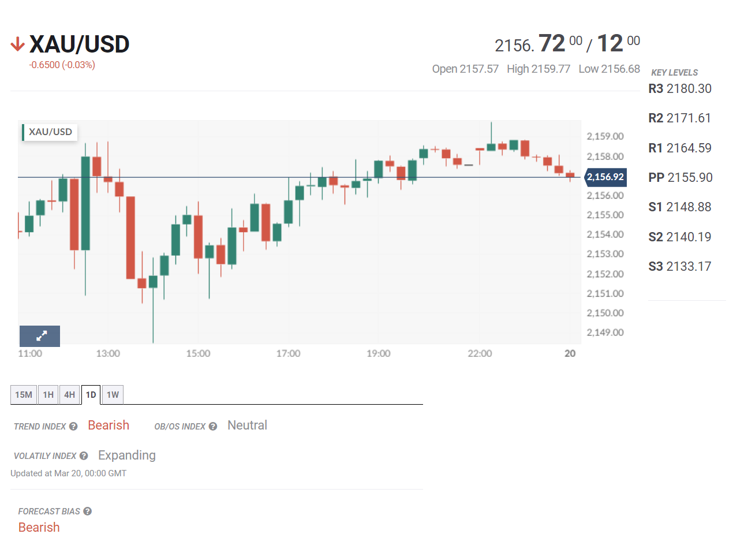The height and width of the screenshot is (560, 733).
Task: Click the S1 2148.88 support level
Action: (679, 207)
